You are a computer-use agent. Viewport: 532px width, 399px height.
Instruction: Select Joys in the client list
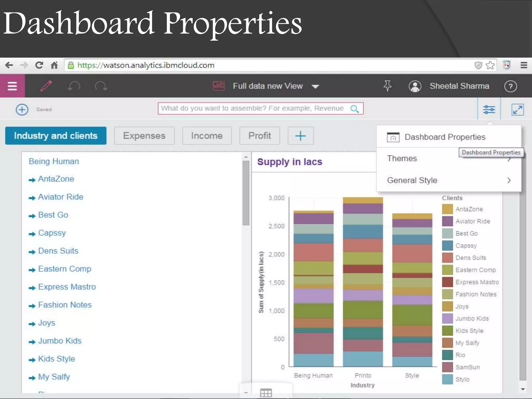tap(46, 323)
